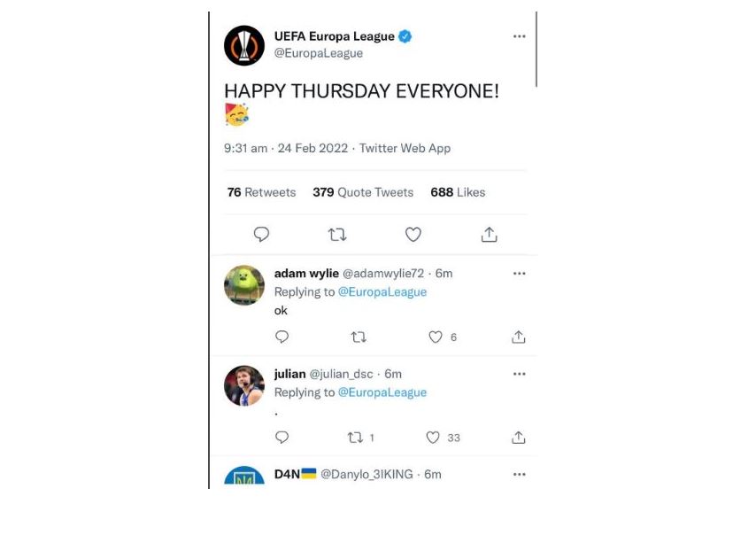Like julian's reply with 33 likes
The height and width of the screenshot is (535, 756).
pos(433,438)
